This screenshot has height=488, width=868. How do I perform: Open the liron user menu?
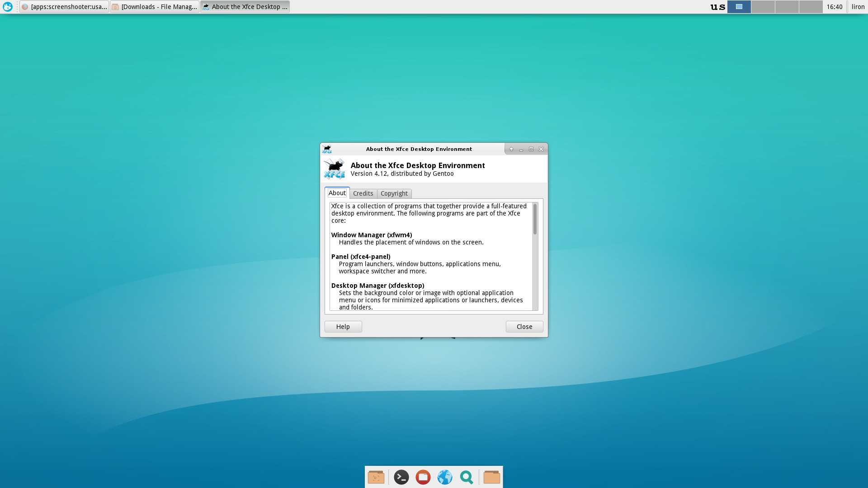coord(858,7)
